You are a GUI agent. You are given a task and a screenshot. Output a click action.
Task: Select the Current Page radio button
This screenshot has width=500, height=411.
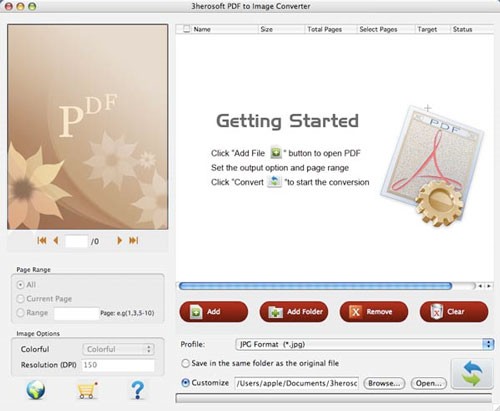[21, 299]
